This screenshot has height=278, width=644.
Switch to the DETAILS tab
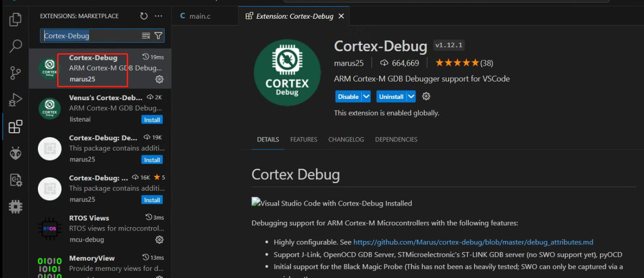(268, 139)
